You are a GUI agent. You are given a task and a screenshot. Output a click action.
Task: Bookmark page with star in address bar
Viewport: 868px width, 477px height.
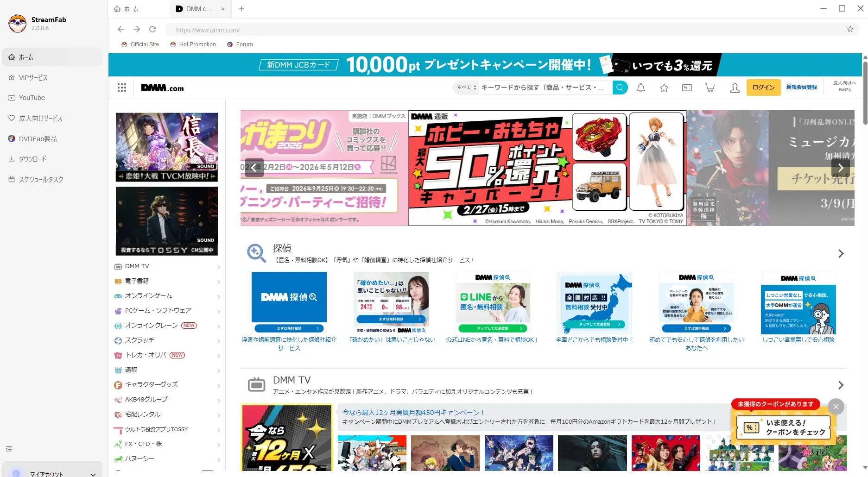pos(850,29)
